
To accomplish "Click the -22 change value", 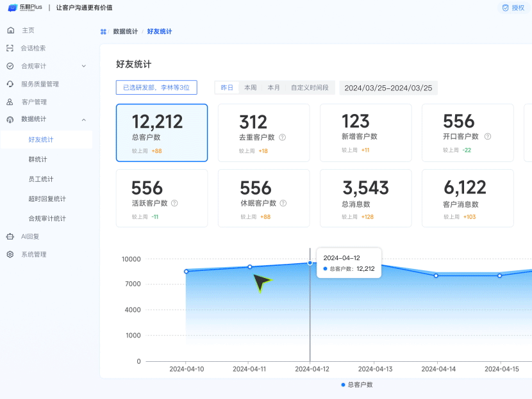I will coord(467,150).
